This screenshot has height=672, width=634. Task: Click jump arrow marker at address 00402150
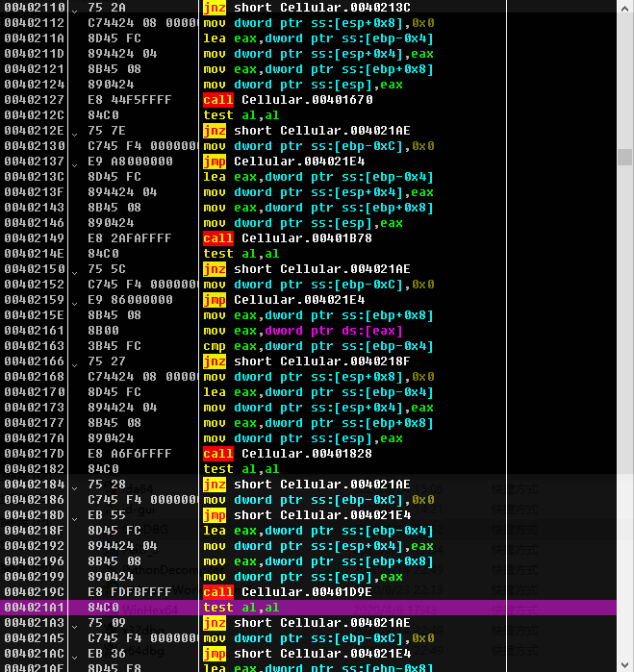click(x=75, y=273)
